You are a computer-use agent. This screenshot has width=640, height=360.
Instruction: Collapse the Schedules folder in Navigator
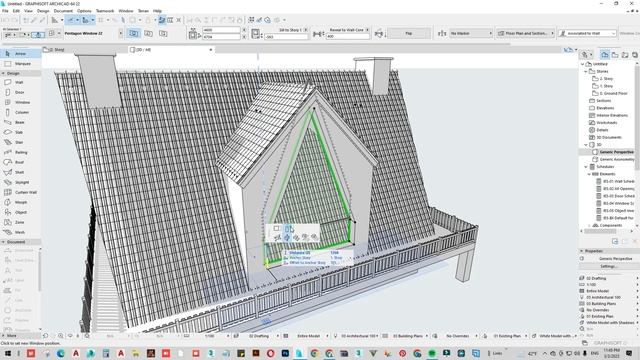(586, 167)
